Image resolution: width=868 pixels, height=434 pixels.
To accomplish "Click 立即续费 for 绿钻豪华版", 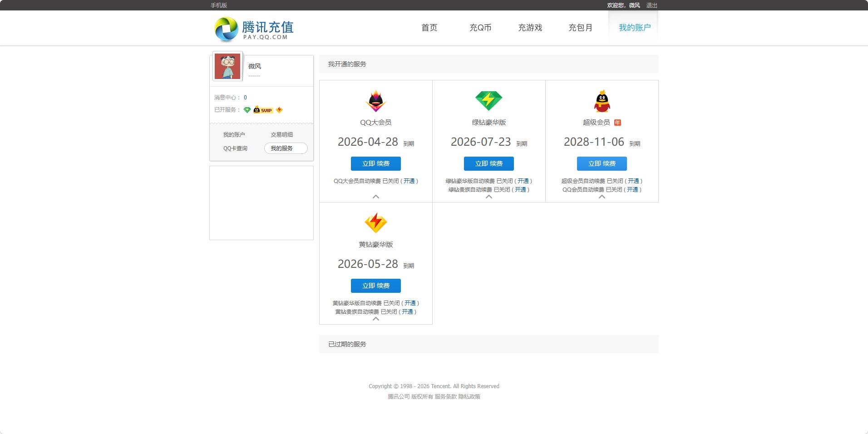I will pos(489,163).
